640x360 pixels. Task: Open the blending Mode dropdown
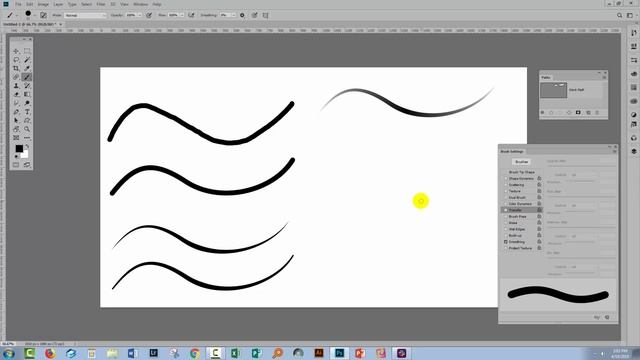(85, 15)
